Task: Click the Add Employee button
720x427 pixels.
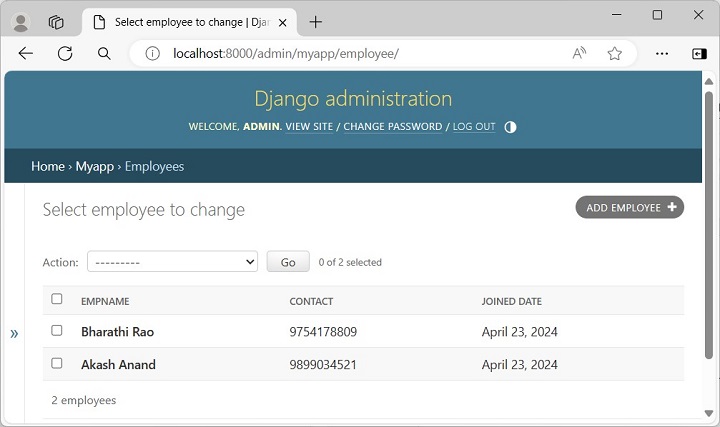Action: [630, 207]
